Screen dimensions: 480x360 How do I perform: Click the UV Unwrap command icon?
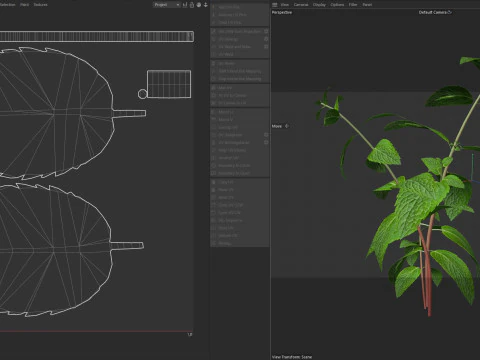[214, 39]
